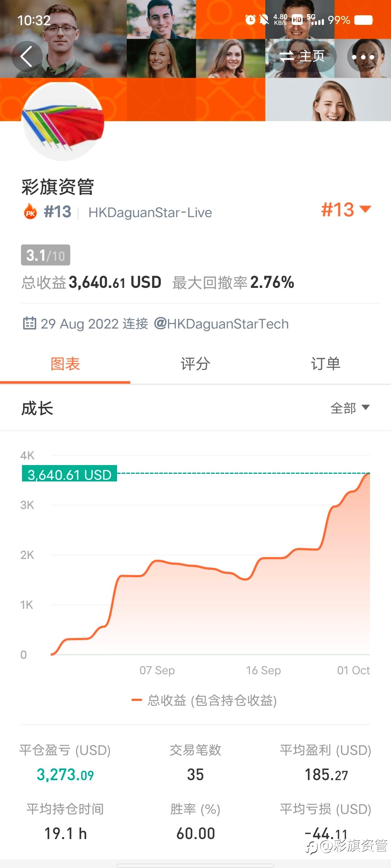Tap the 胜率 60.00 statistic
Viewport: 391px width, 868px height.
tap(195, 822)
